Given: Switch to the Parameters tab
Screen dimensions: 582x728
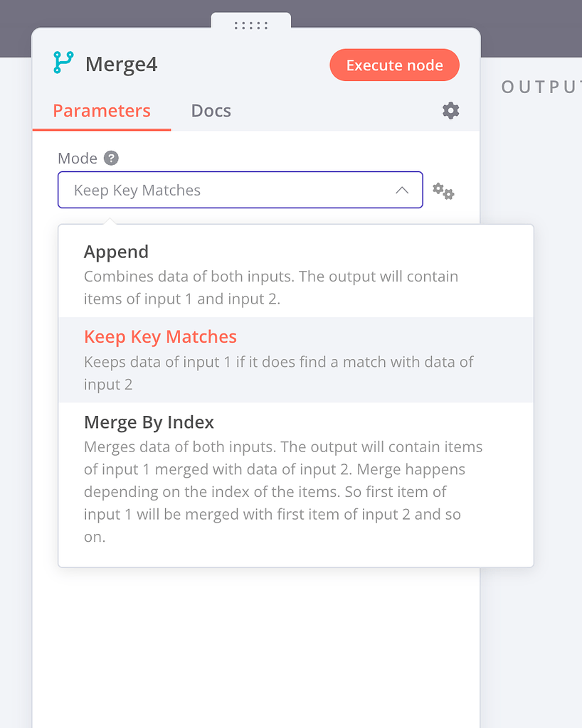Looking at the screenshot, I should 101,111.
